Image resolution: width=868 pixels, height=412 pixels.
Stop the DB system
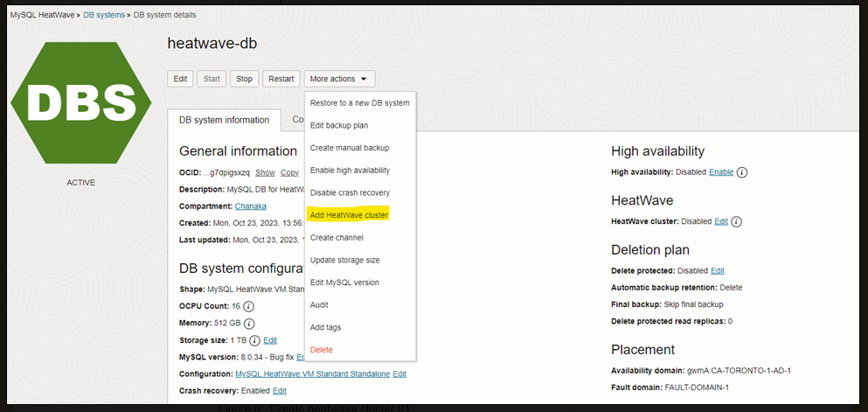244,79
